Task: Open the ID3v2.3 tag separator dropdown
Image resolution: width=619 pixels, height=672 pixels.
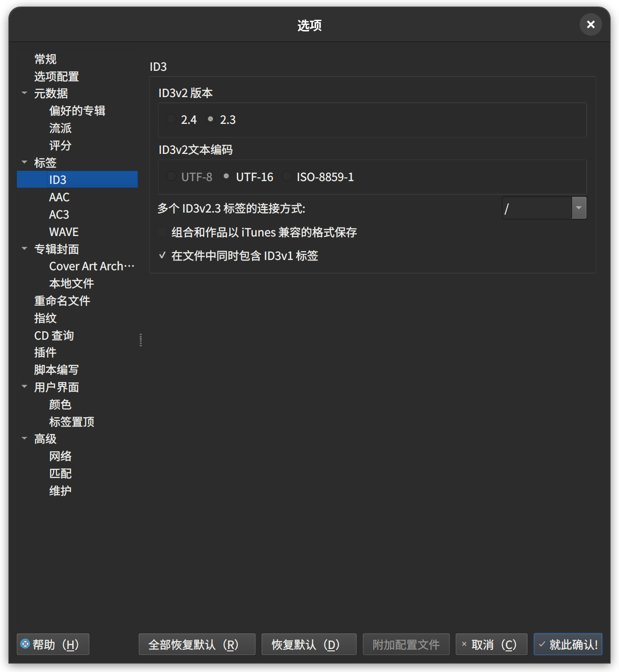Action: (x=579, y=208)
